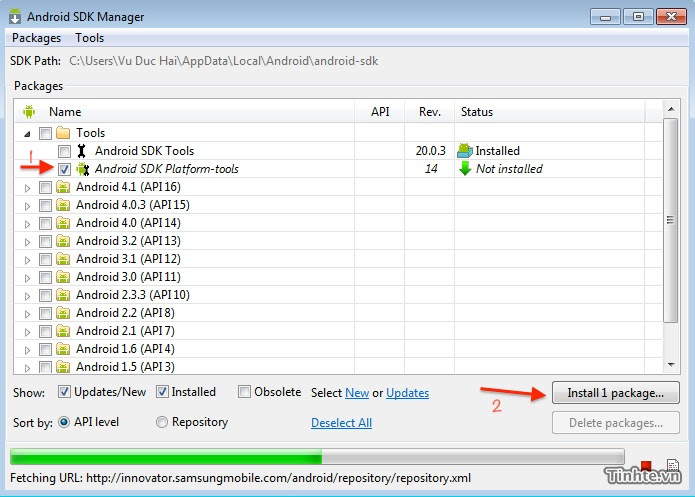Expand the Android 2.3.3 (API 10) node

[27, 296]
